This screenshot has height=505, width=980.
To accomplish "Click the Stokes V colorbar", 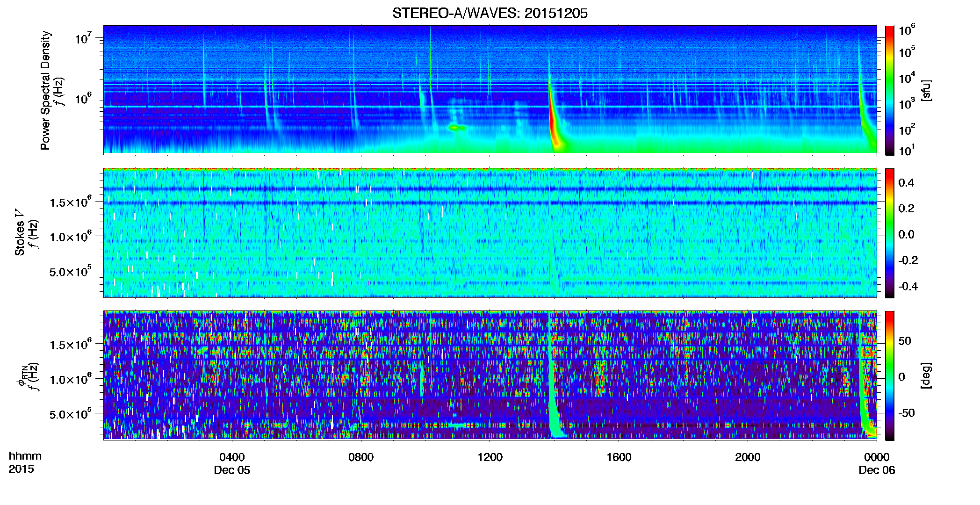I will pyautogui.click(x=890, y=233).
